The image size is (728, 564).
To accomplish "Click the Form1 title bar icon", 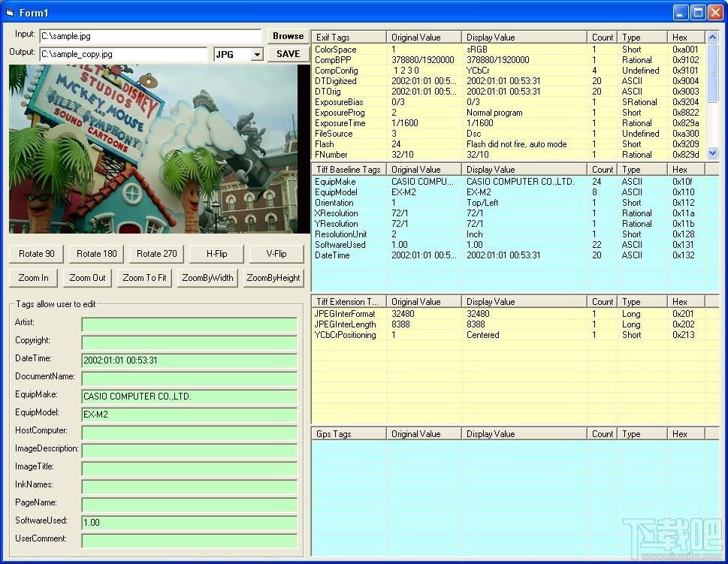I will pyautogui.click(x=10, y=13).
